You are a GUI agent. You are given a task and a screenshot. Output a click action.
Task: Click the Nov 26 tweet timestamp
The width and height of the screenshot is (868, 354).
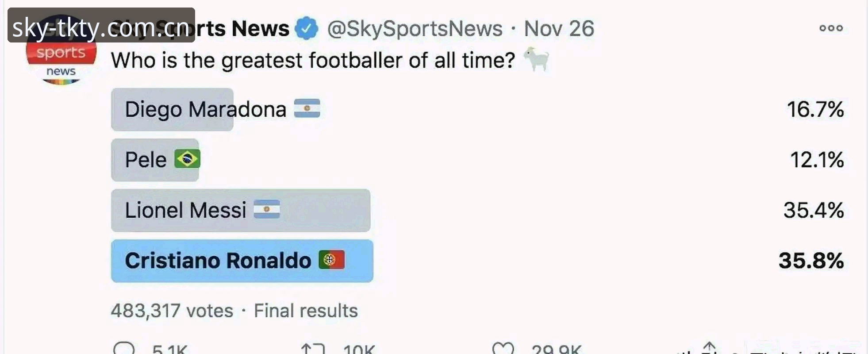[x=559, y=29]
